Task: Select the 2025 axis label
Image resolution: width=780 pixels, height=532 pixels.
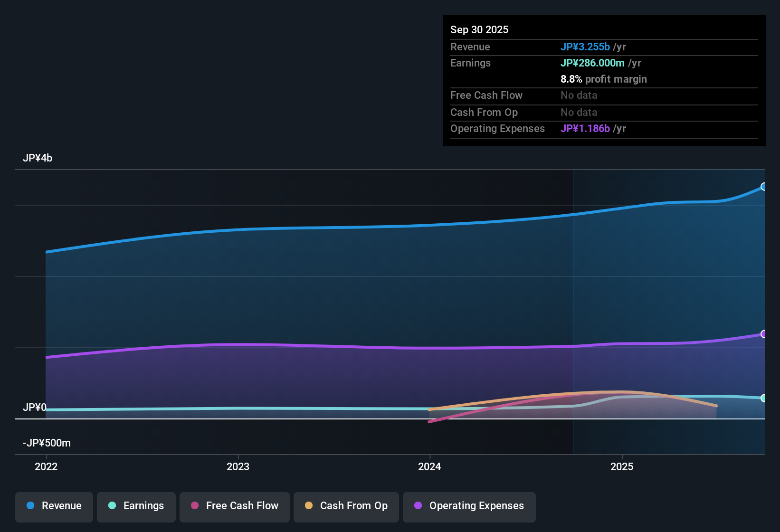Action: [622, 467]
